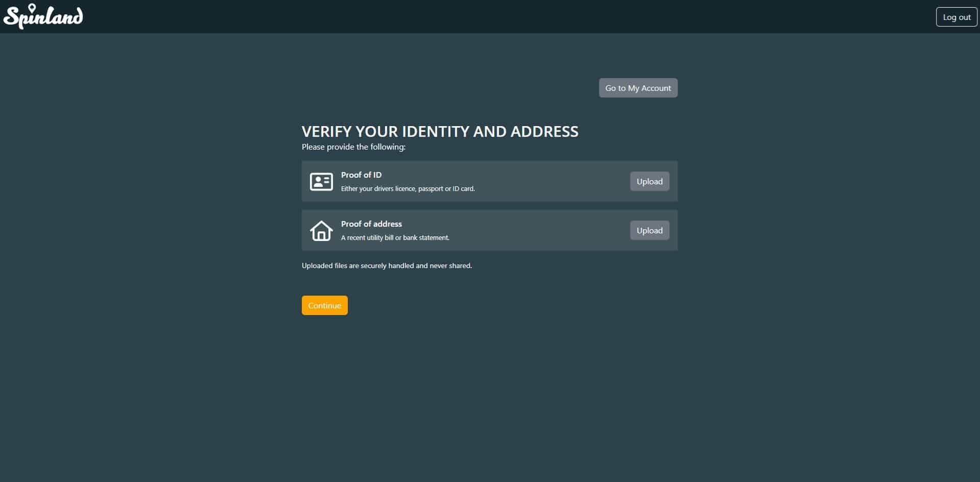This screenshot has width=980, height=482.
Task: Click the ID card icon
Action: pos(321,182)
